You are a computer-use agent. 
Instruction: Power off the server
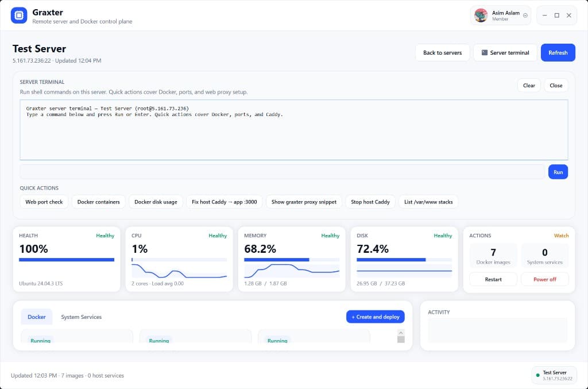(544, 279)
